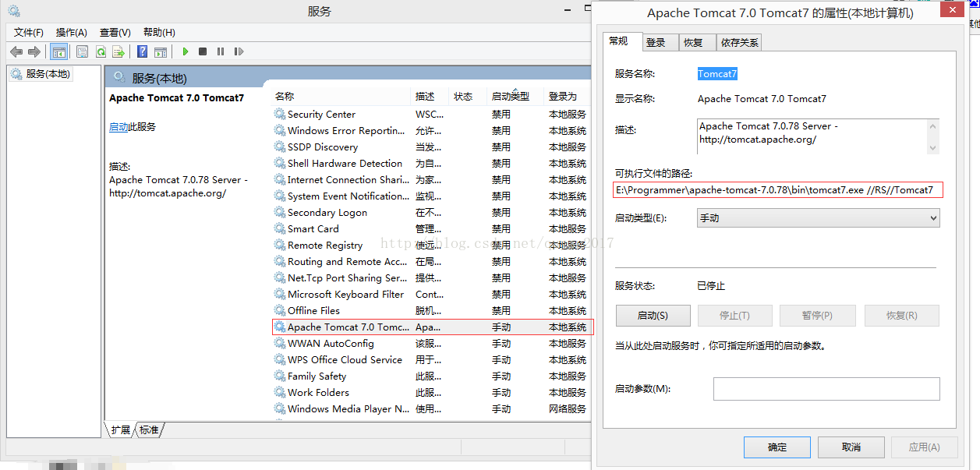
Task: Click the blue Help question mark icon
Action: tap(142, 51)
